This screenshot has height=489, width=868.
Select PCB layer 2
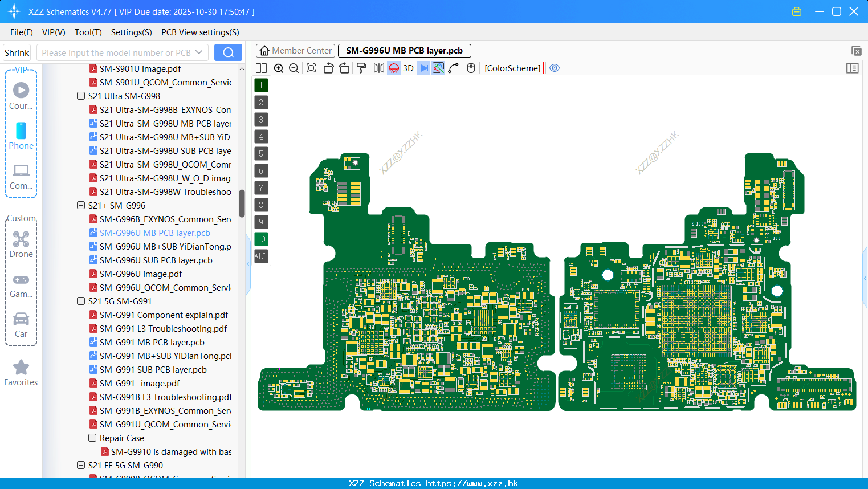pos(261,102)
